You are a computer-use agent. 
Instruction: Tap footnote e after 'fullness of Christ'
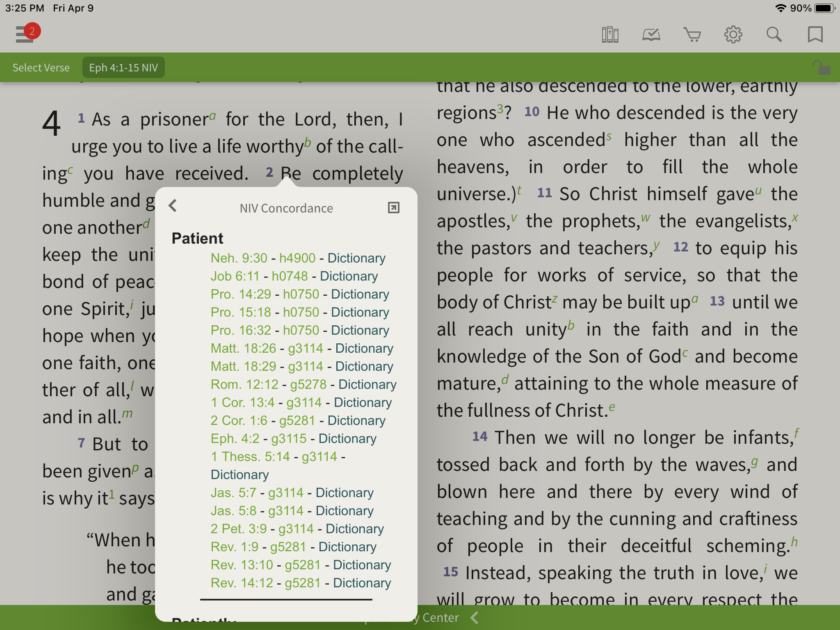click(612, 407)
